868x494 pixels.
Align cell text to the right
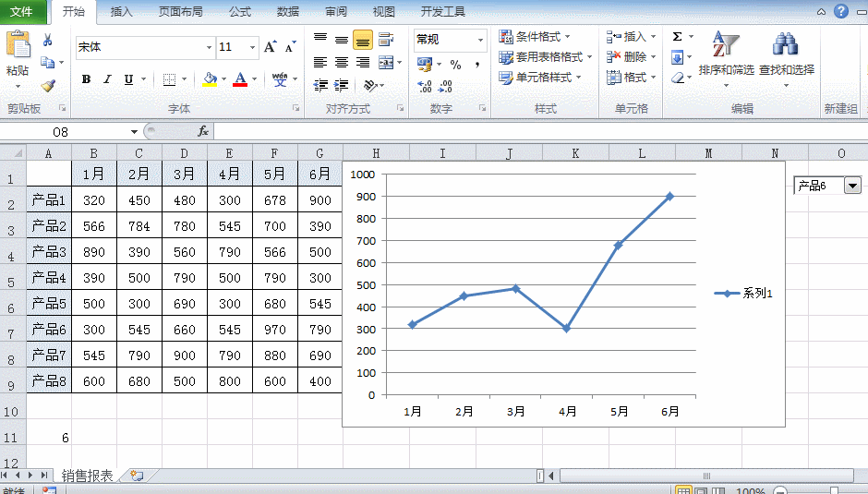point(363,62)
